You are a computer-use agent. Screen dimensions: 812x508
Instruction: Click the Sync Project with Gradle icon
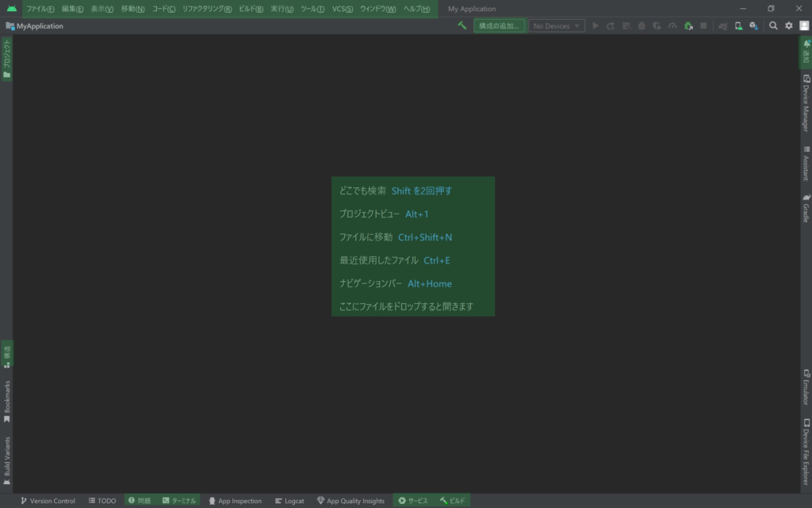tap(723, 26)
